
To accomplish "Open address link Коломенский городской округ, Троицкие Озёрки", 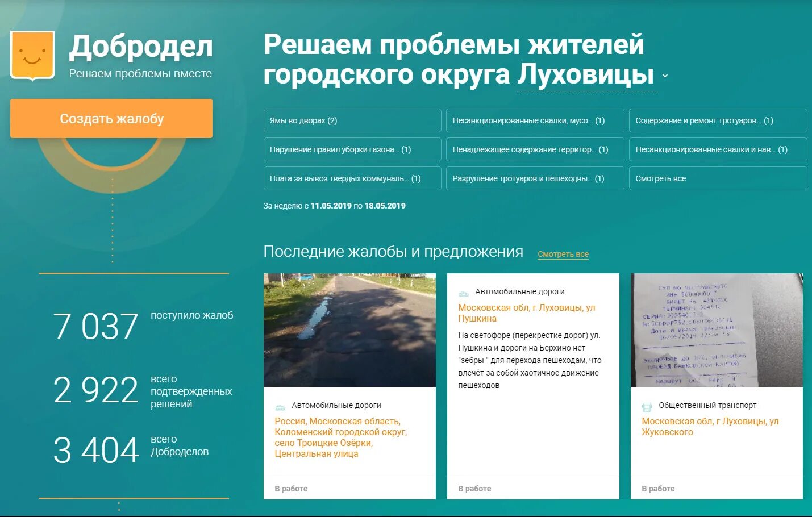I will point(341,437).
